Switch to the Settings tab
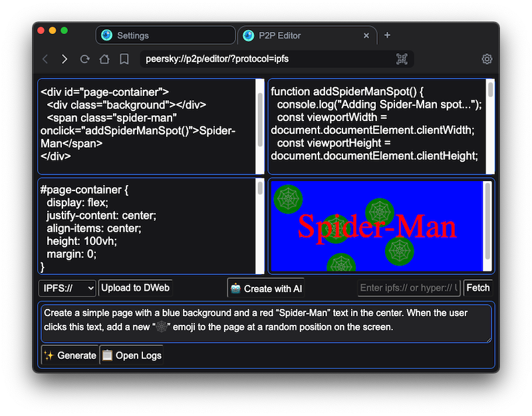The width and height of the screenshot is (532, 416). pyautogui.click(x=165, y=35)
